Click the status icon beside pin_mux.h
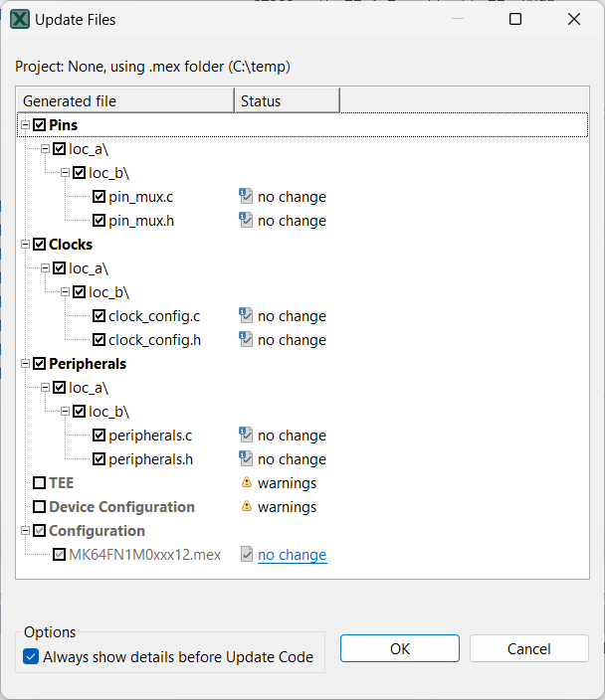This screenshot has height=700, width=605. point(246,221)
